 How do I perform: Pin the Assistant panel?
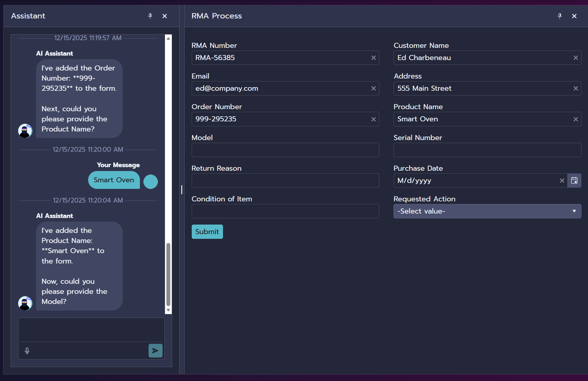pos(150,16)
